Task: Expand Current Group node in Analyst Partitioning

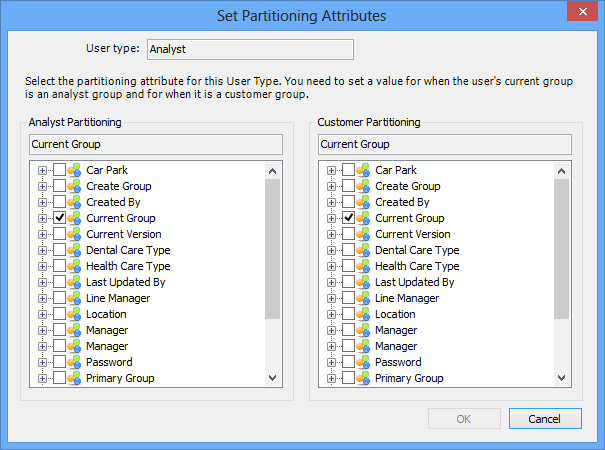Action: coord(42,218)
